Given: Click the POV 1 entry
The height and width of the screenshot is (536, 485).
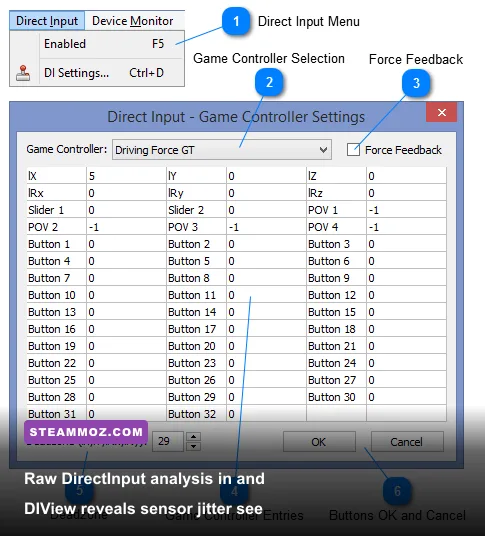Looking at the screenshot, I should [x=336, y=210].
